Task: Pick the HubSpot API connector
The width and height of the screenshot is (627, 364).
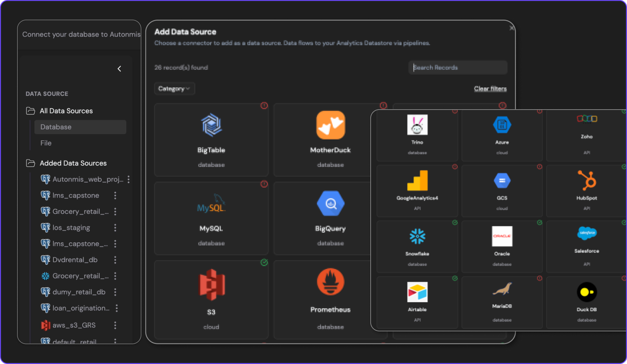Action: click(587, 181)
